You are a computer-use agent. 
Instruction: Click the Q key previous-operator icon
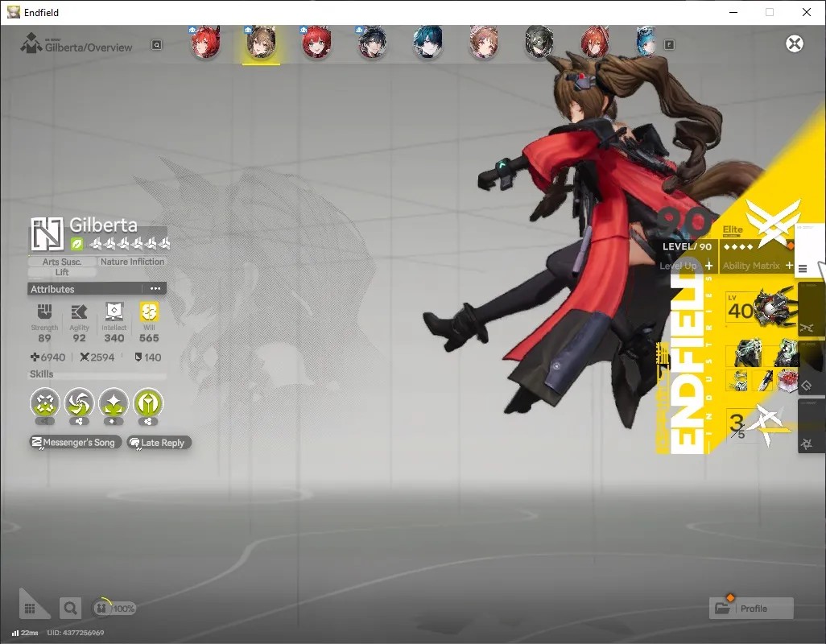click(x=157, y=45)
